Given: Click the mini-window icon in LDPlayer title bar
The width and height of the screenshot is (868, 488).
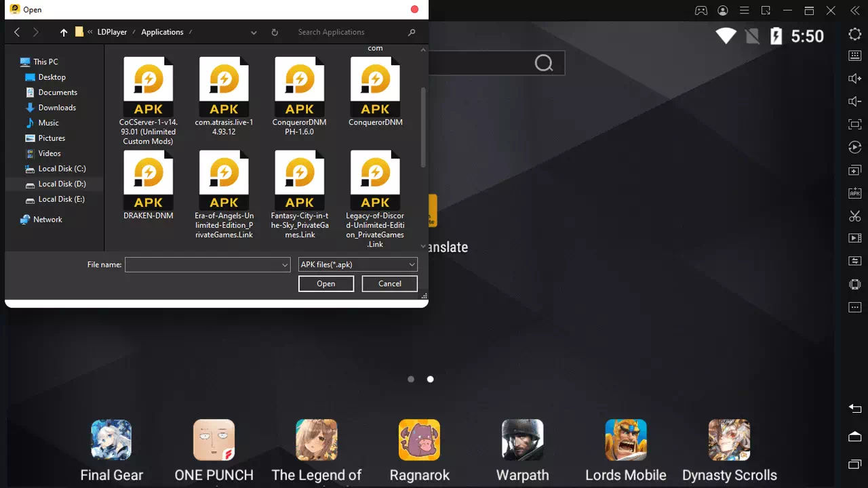Looking at the screenshot, I should tap(766, 10).
